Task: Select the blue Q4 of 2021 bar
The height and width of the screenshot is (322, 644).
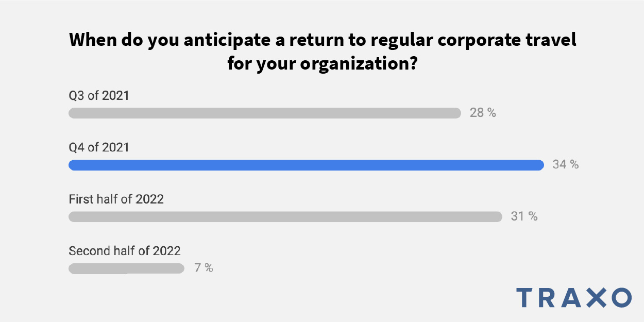Action: pyautogui.click(x=306, y=165)
